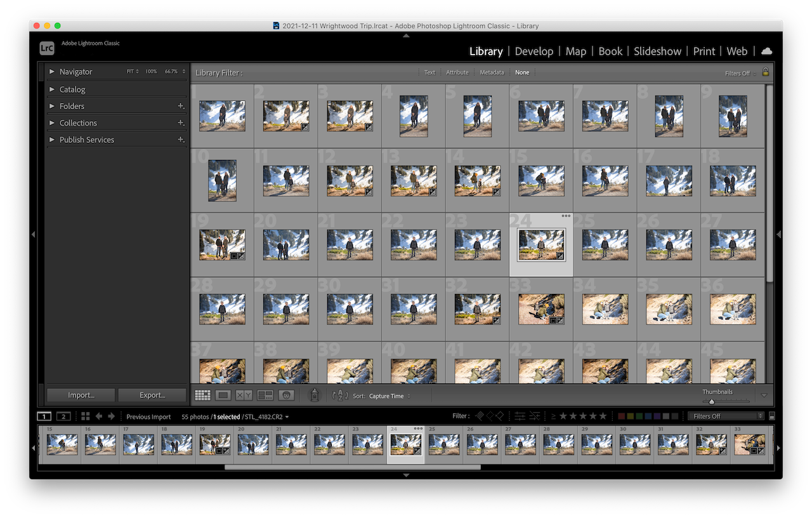Filter by first star rating
812x518 pixels.
[x=563, y=416]
